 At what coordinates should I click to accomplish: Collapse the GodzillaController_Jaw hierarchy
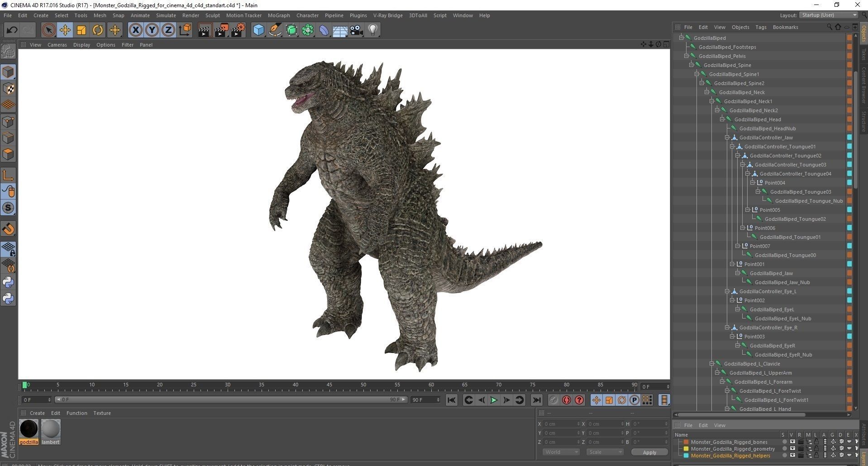727,138
